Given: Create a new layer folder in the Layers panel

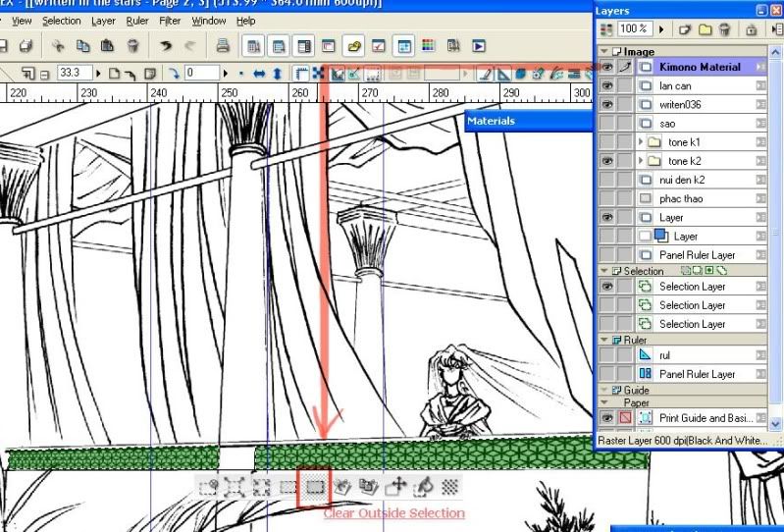Looking at the screenshot, I should pos(705,29).
